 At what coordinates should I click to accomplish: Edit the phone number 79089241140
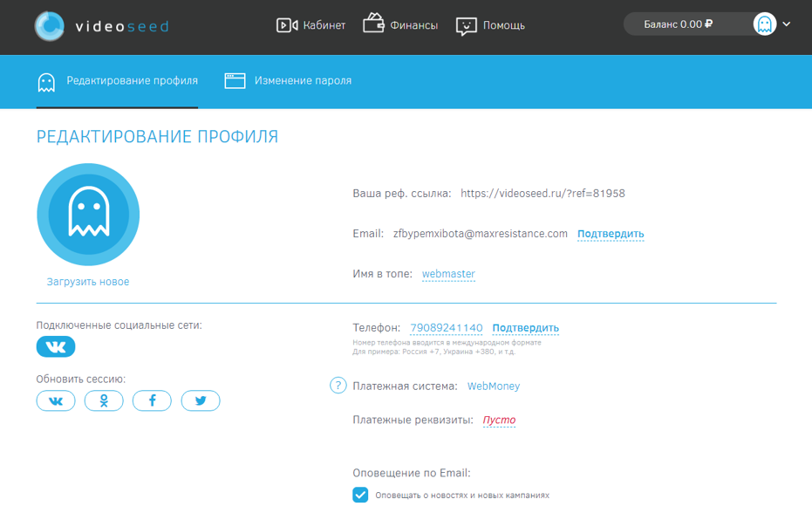447,328
